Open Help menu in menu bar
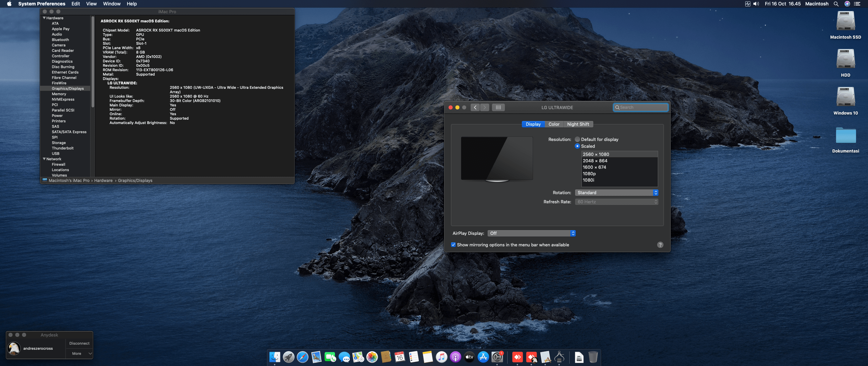 (x=132, y=4)
